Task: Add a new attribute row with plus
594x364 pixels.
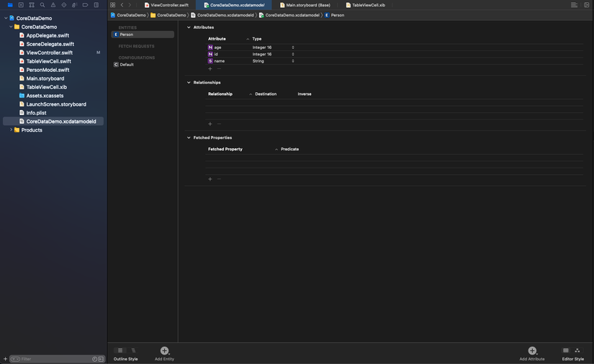Action: [x=210, y=69]
